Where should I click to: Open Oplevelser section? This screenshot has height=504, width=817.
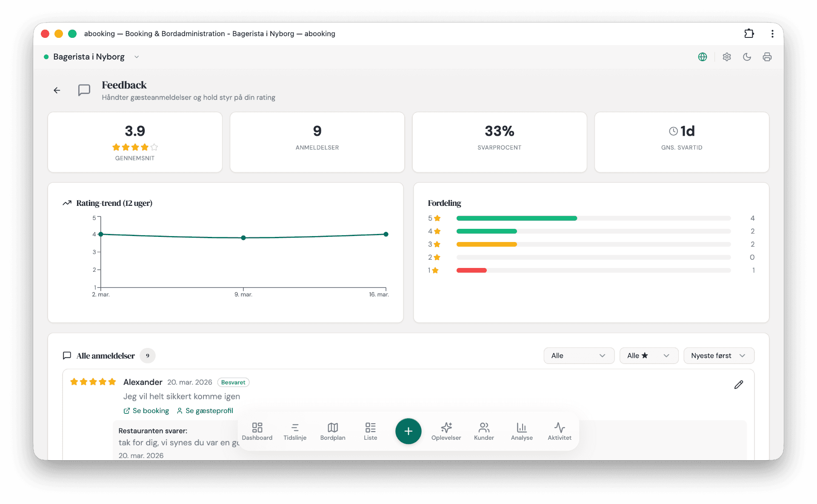(x=446, y=431)
